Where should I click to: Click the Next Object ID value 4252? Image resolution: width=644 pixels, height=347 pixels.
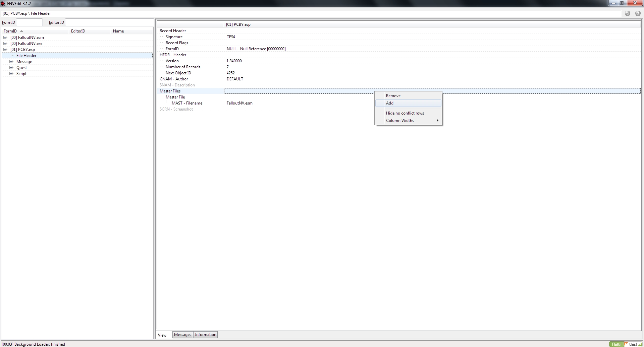[x=230, y=73]
